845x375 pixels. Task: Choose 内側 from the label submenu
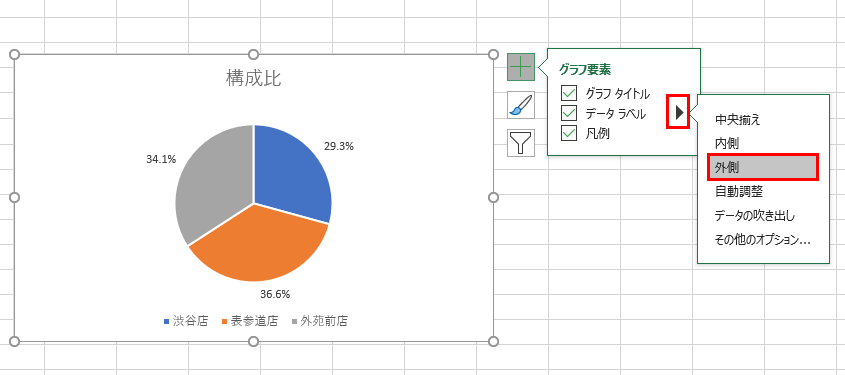point(726,143)
